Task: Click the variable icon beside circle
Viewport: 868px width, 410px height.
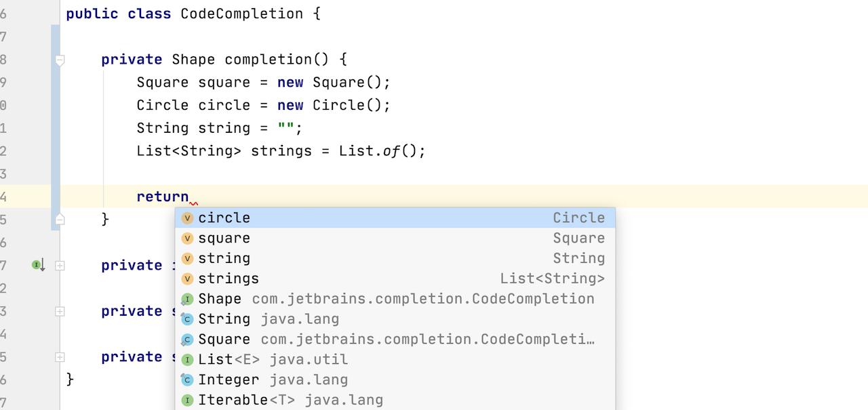Action: coord(187,218)
